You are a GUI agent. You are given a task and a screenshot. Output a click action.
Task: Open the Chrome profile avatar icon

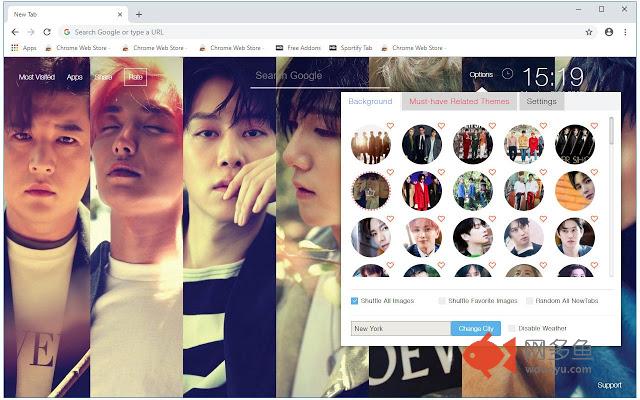609,32
